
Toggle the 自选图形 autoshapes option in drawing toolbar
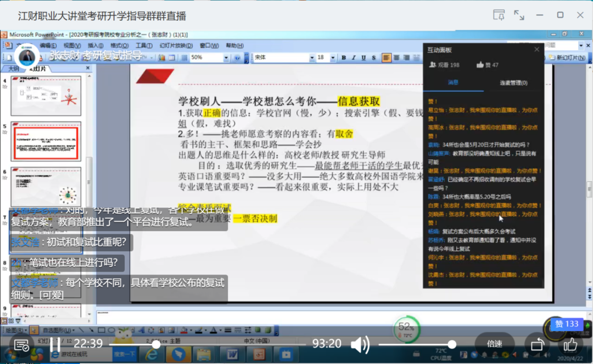click(57, 330)
